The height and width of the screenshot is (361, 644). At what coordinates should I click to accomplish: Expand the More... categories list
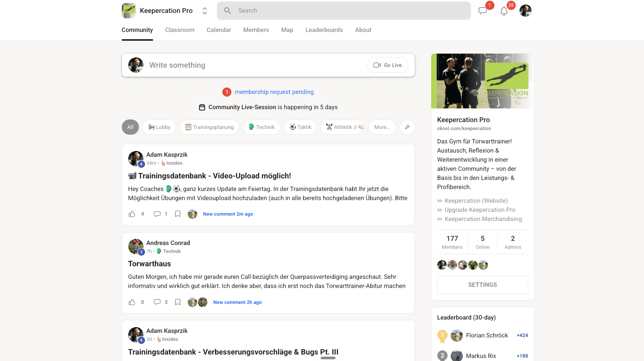pyautogui.click(x=382, y=127)
